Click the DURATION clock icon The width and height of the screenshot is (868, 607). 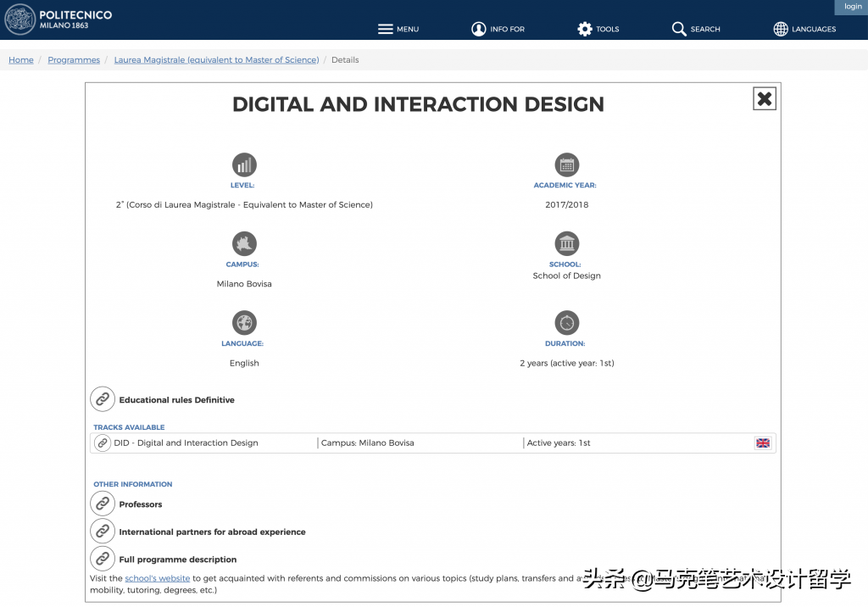click(x=566, y=323)
